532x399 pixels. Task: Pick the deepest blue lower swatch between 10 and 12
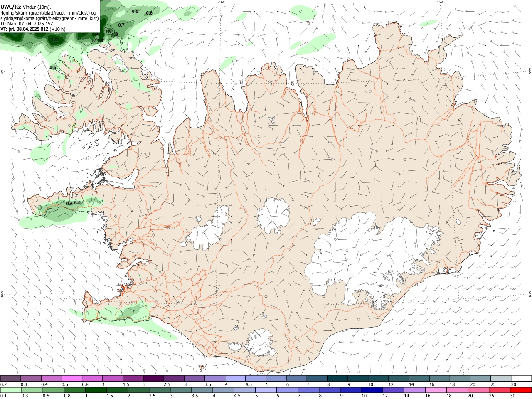point(372,390)
